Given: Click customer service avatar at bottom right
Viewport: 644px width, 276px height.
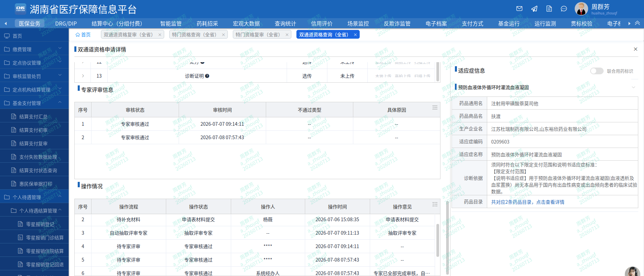Looking at the screenshot, I should coord(633,271).
